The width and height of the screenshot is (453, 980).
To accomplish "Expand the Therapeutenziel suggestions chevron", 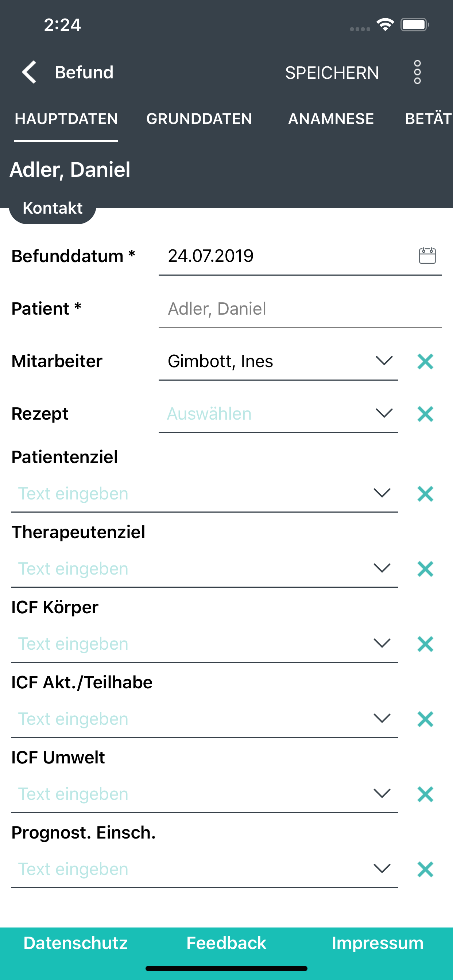I will [x=382, y=568].
